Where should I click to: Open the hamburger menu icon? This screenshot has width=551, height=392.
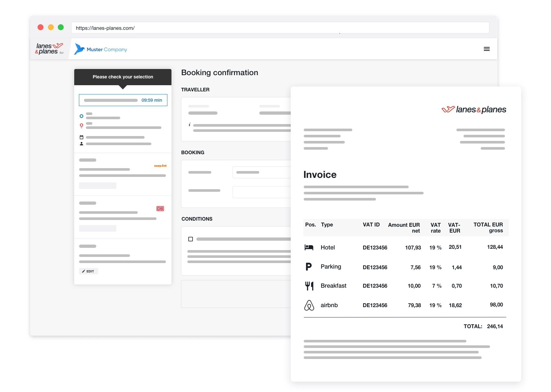(487, 49)
